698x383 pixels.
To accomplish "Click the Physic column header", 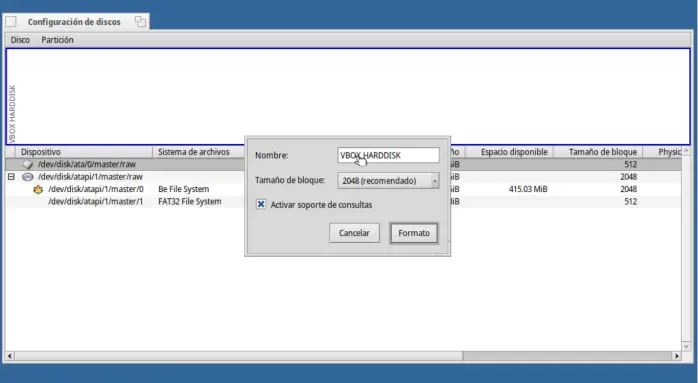I will point(662,152).
